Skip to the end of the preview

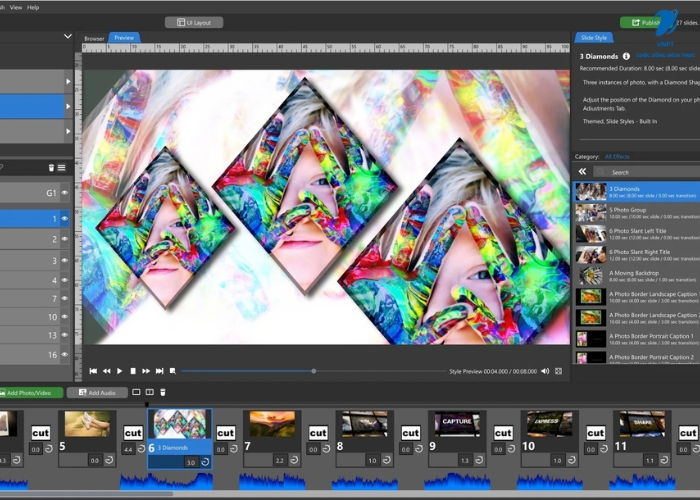[159, 371]
